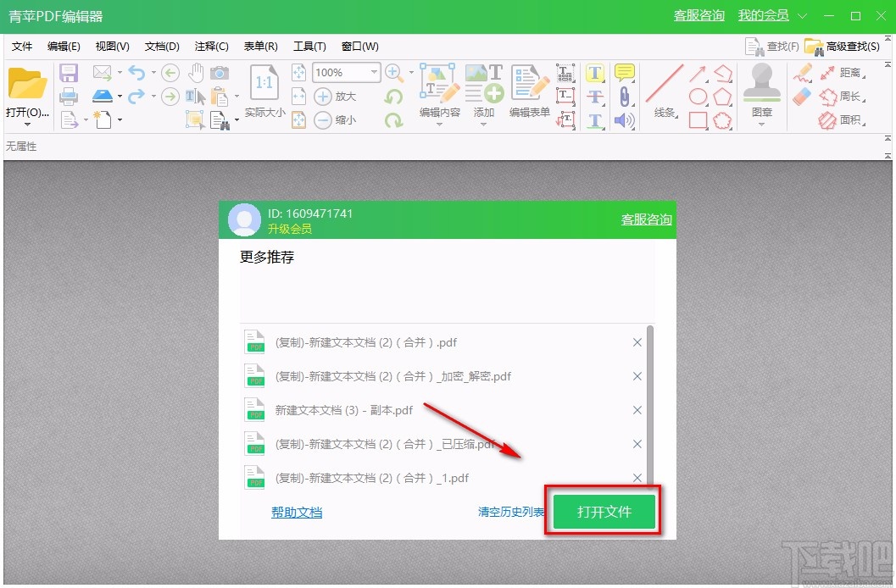The height and width of the screenshot is (588, 896).
Task: Expand the undo history dropdown arrow
Action: click(153, 73)
